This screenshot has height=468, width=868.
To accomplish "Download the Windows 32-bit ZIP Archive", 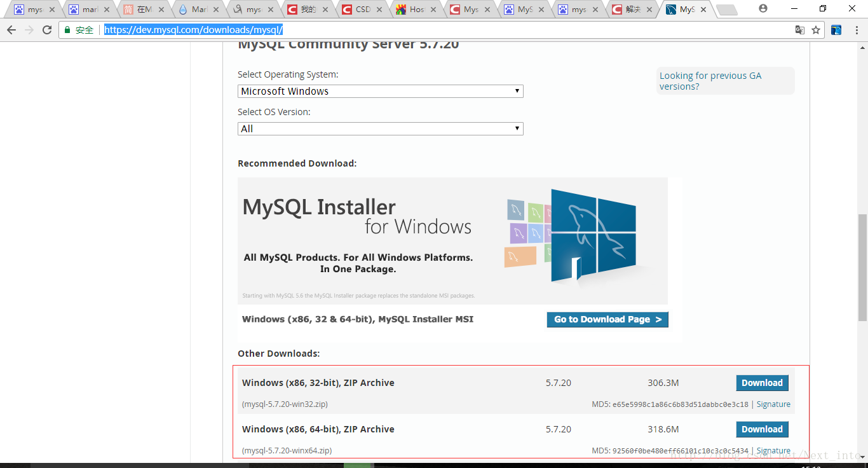I will pyautogui.click(x=762, y=383).
